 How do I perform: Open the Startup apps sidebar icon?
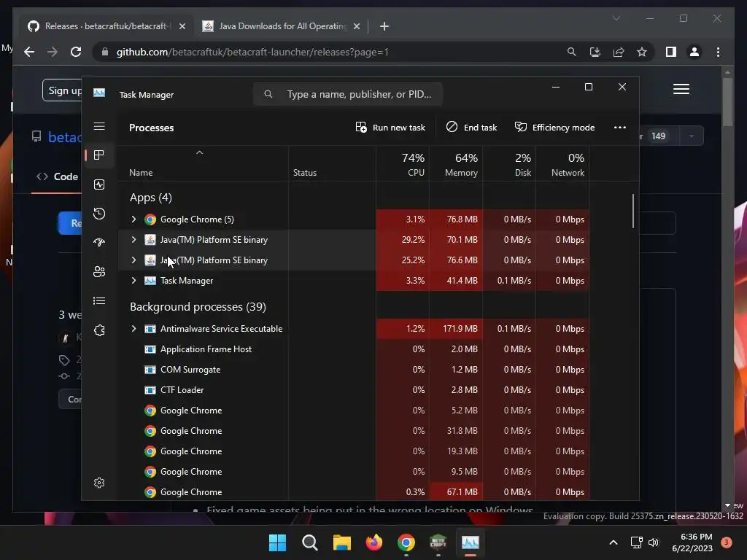pyautogui.click(x=99, y=242)
